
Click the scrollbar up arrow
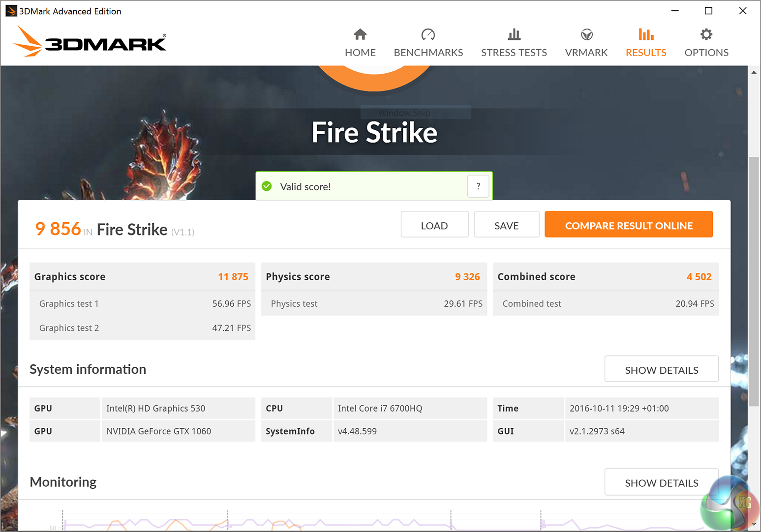pyautogui.click(x=754, y=72)
